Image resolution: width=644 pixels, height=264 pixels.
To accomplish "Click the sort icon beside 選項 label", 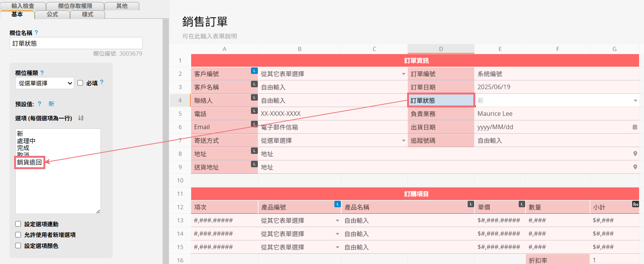I will [x=81, y=118].
